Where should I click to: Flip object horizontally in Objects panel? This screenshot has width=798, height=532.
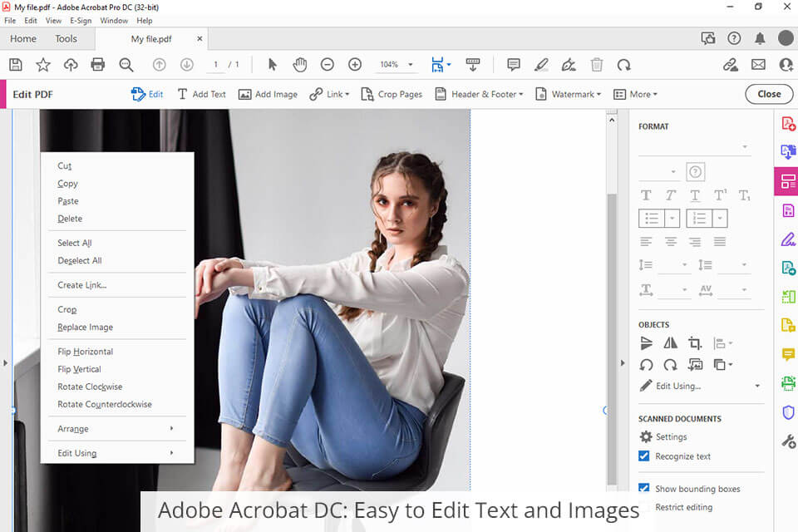(670, 343)
